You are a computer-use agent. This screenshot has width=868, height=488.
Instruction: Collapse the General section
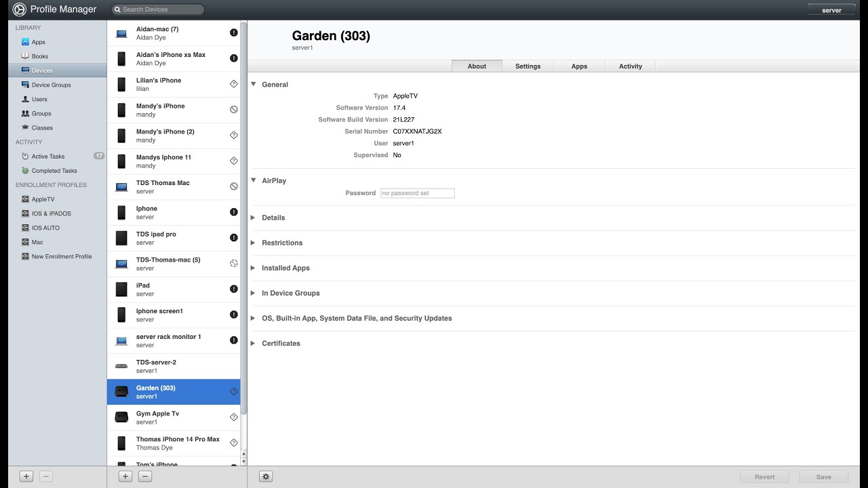[254, 85]
